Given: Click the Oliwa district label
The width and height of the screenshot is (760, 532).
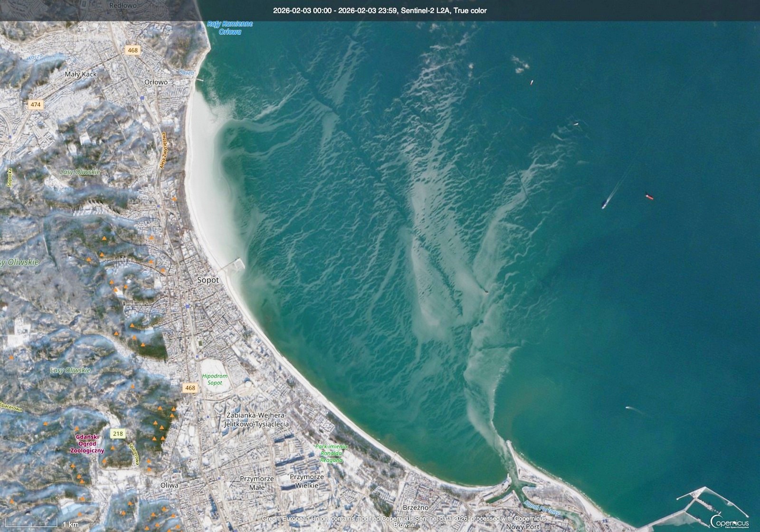Looking at the screenshot, I should tap(169, 485).
